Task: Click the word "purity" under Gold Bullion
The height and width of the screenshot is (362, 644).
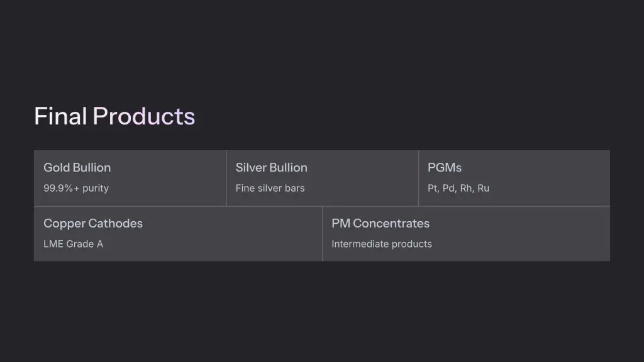Action: click(95, 188)
